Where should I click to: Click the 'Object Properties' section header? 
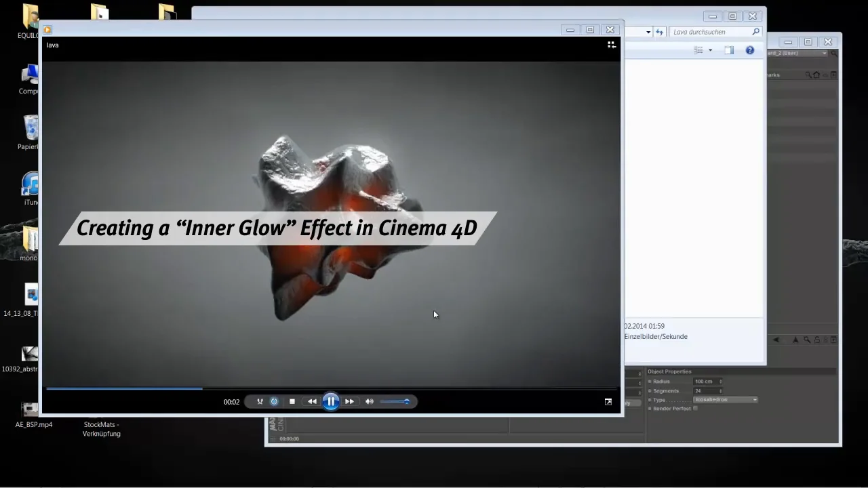pyautogui.click(x=670, y=371)
